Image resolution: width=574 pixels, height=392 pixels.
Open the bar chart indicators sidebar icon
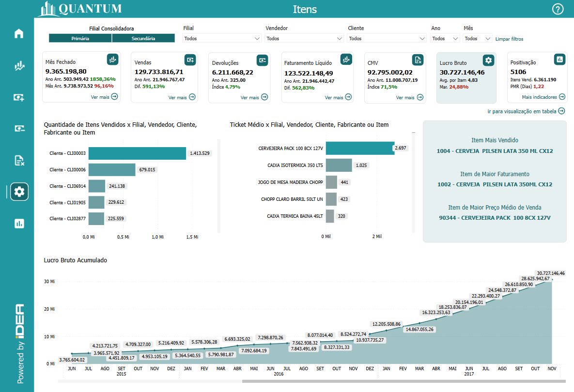[19, 223]
